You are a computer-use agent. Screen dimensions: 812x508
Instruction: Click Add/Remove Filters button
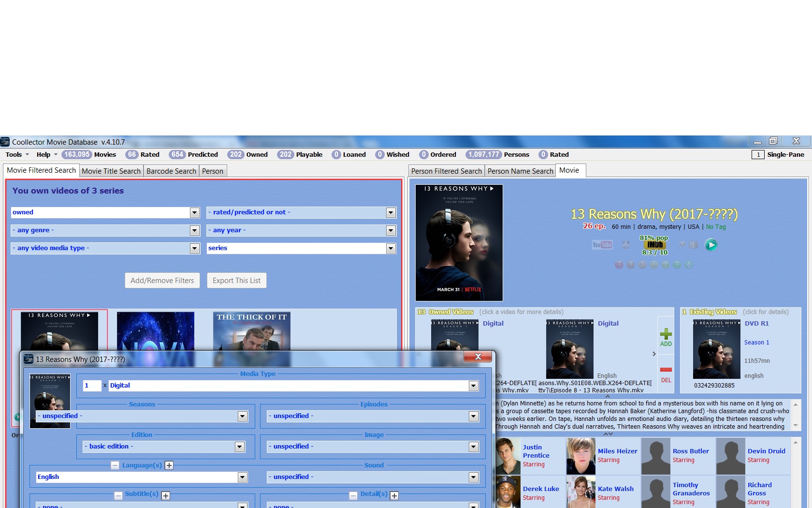162,281
